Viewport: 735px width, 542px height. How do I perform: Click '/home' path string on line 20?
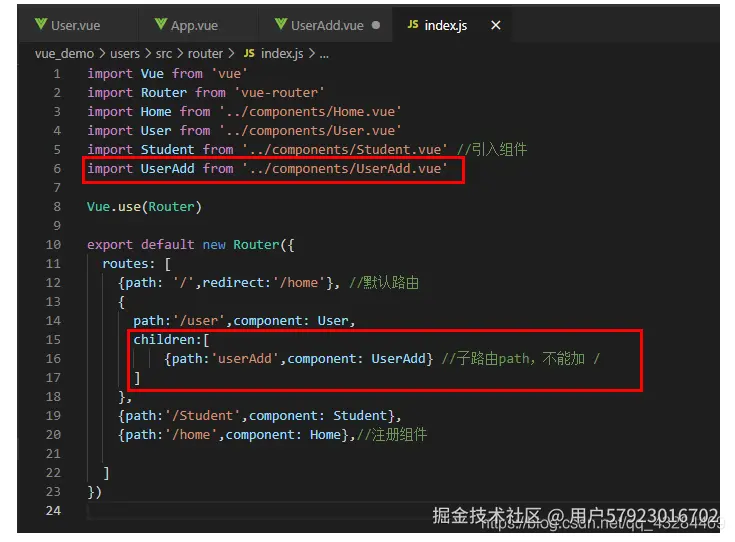point(191,435)
